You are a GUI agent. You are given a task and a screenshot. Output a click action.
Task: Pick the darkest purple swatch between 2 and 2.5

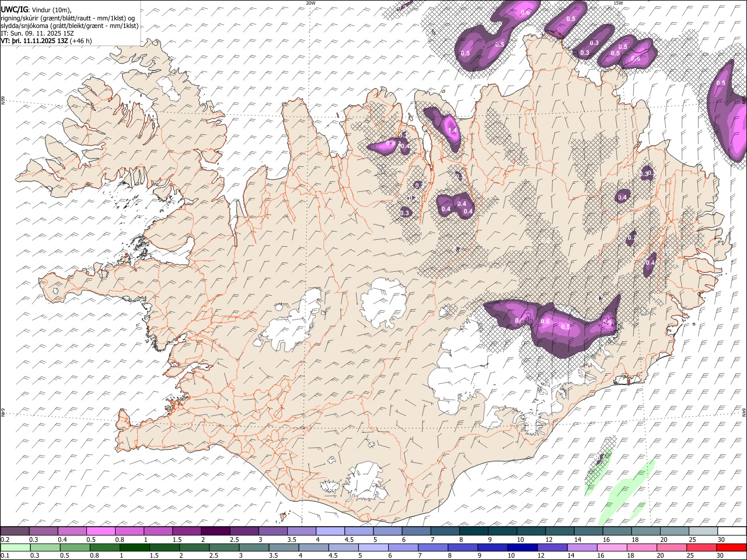click(215, 531)
